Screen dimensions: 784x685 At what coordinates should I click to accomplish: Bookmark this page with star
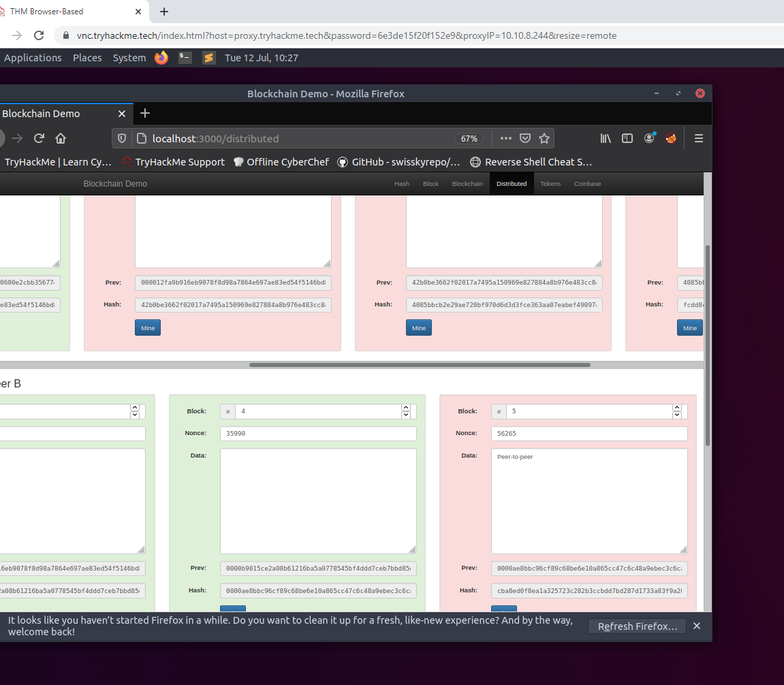pyautogui.click(x=544, y=138)
